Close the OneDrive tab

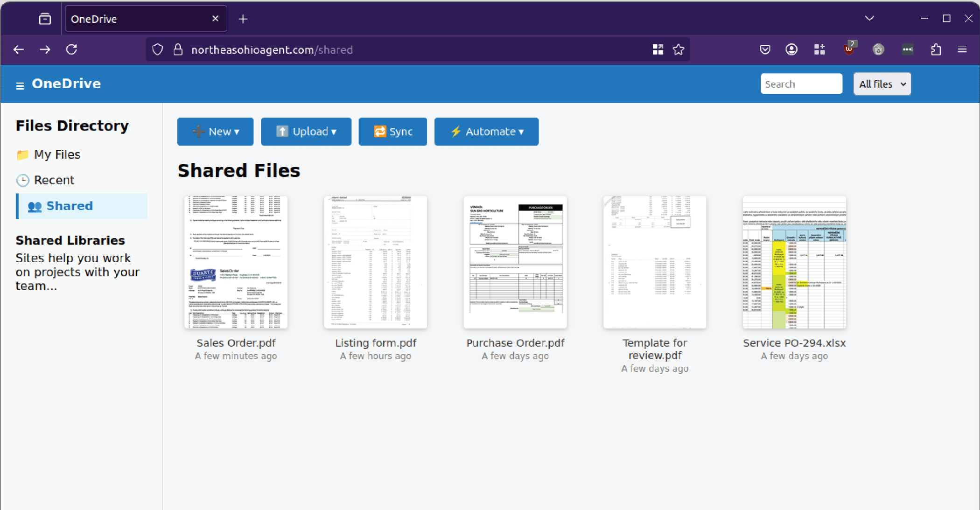tap(215, 19)
